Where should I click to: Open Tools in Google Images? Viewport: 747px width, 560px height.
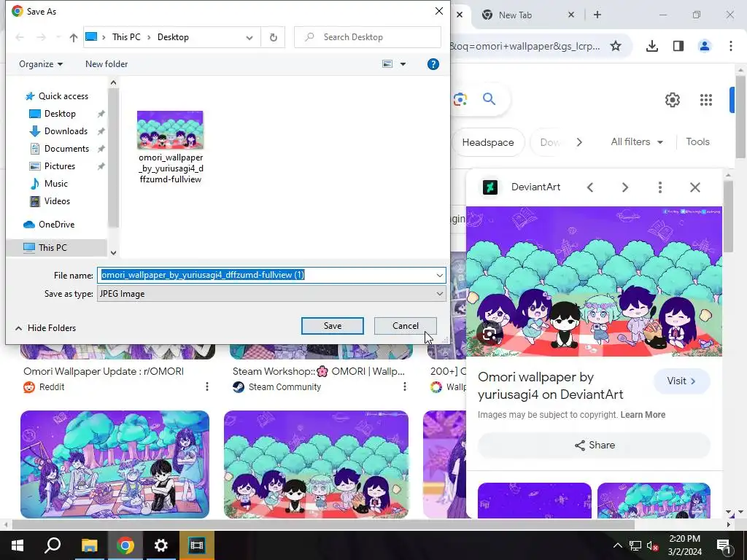tap(697, 141)
